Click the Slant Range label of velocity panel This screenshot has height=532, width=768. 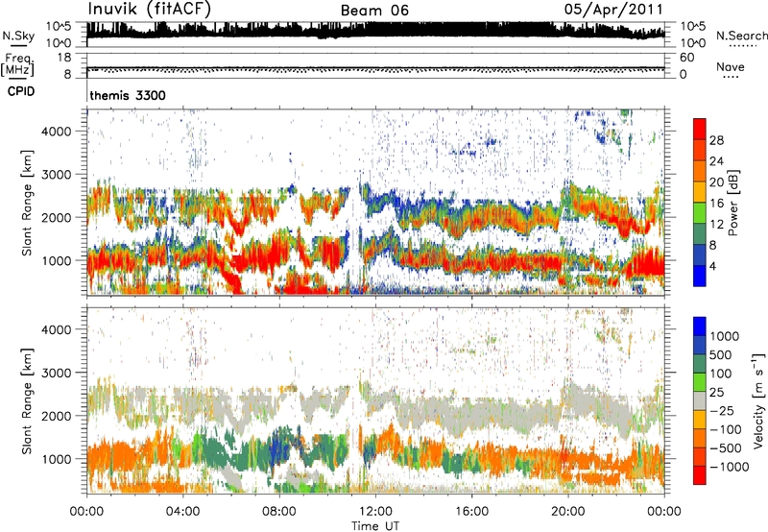[28, 400]
